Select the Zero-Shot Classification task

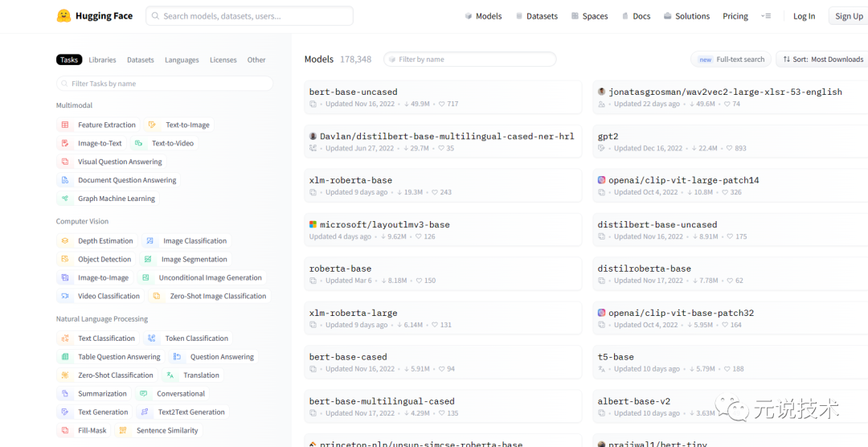click(x=107, y=375)
